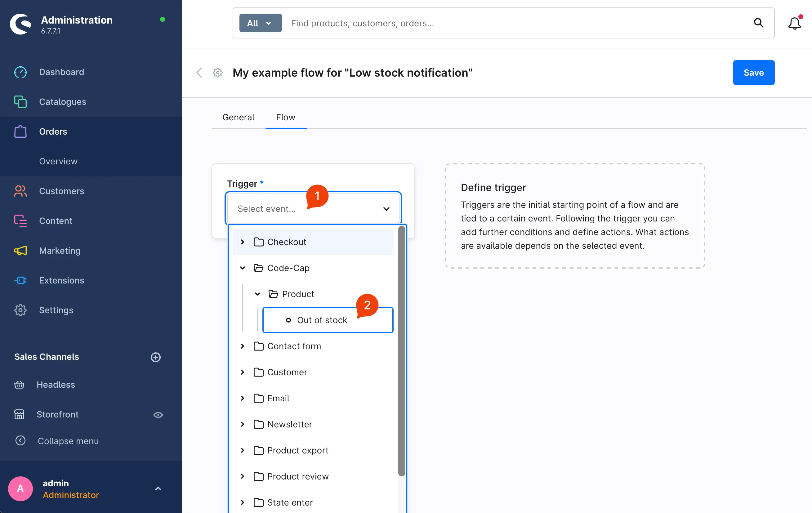Viewport: 812px width, 513px height.
Task: Click the flow settings gear icon
Action: (218, 73)
